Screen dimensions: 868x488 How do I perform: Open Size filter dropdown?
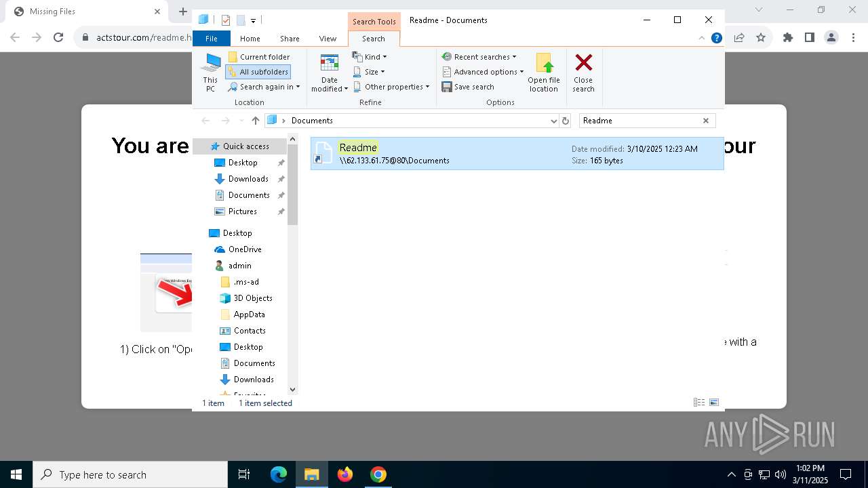click(369, 72)
